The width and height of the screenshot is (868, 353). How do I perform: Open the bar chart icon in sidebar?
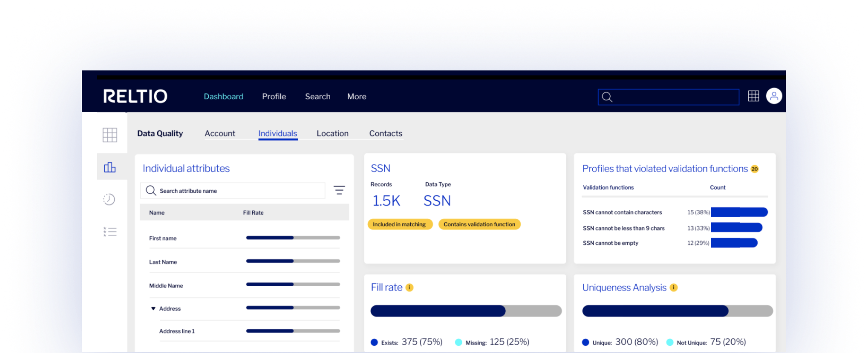110,167
